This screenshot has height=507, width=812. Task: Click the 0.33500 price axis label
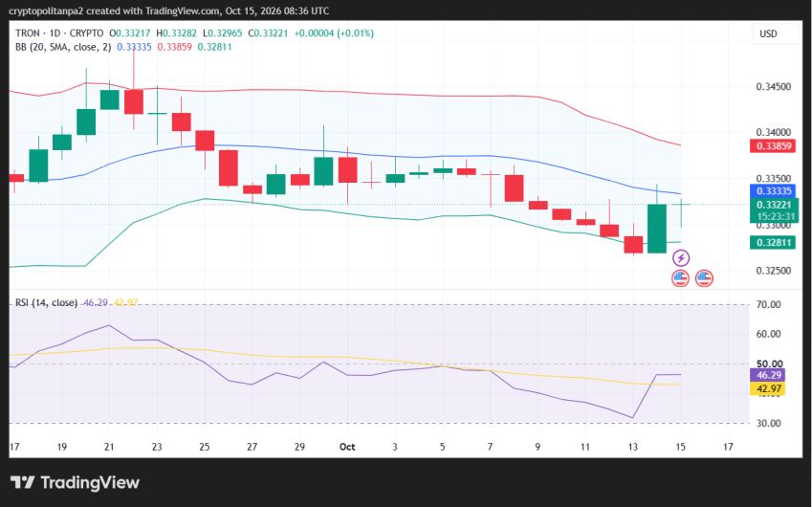click(x=773, y=179)
